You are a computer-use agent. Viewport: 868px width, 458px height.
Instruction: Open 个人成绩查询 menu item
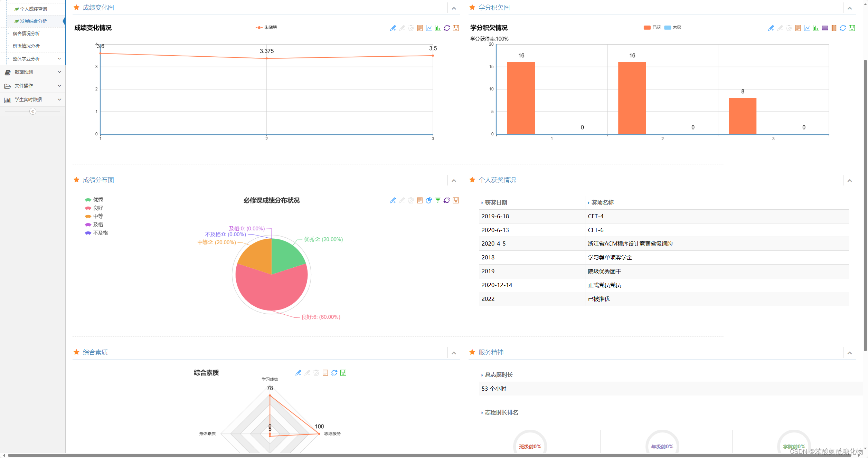[33, 9]
